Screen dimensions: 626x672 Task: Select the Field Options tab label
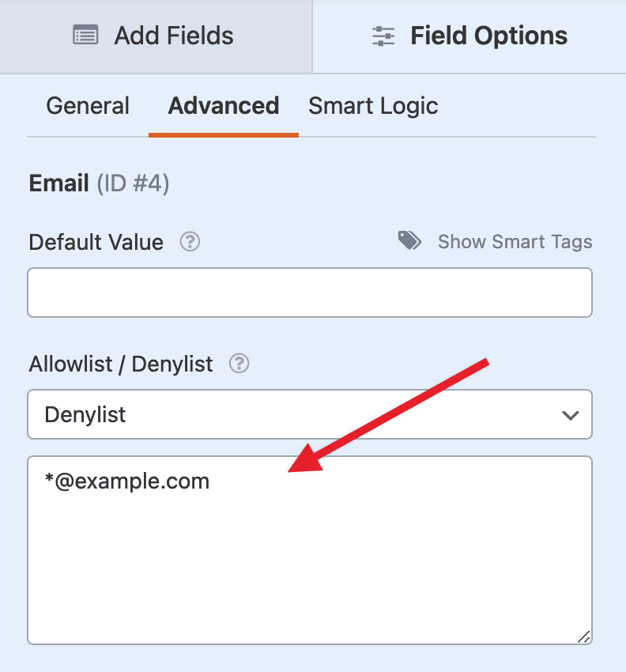click(489, 36)
